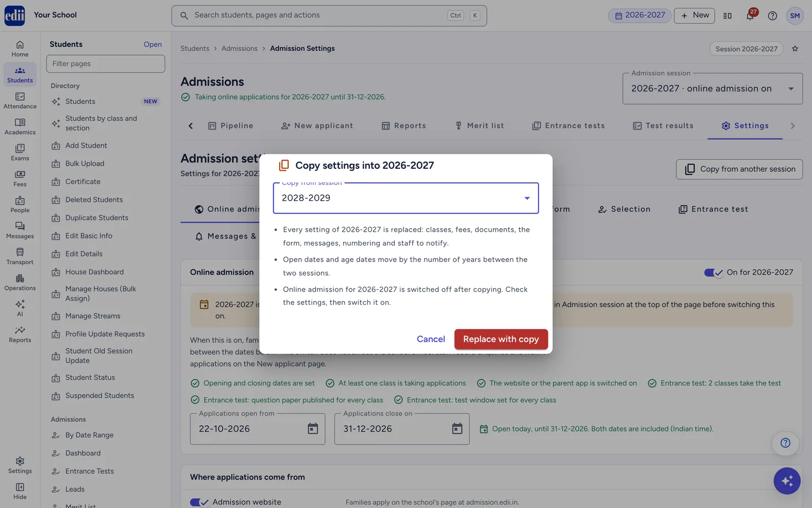Open Fees module
The height and width of the screenshot is (508, 812).
pyautogui.click(x=20, y=178)
